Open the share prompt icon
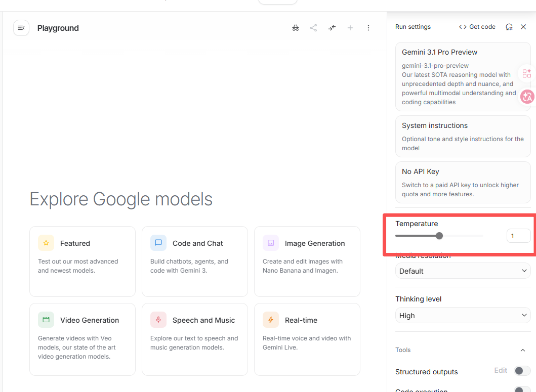 tap(313, 28)
